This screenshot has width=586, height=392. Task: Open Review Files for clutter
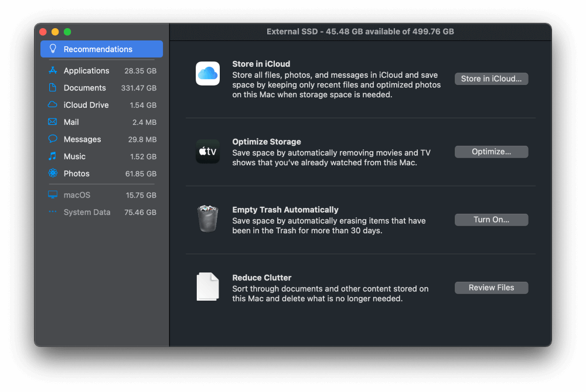(491, 288)
